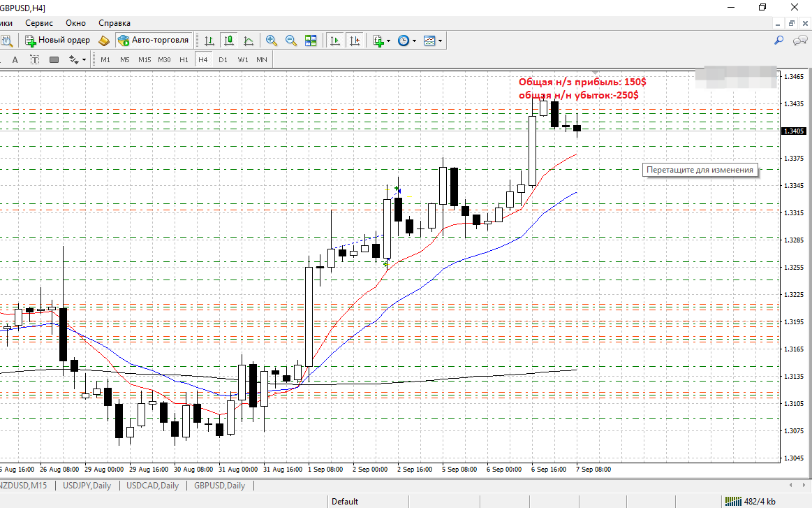
Task: Click the 1.3465 price scale value
Action: tap(794, 77)
